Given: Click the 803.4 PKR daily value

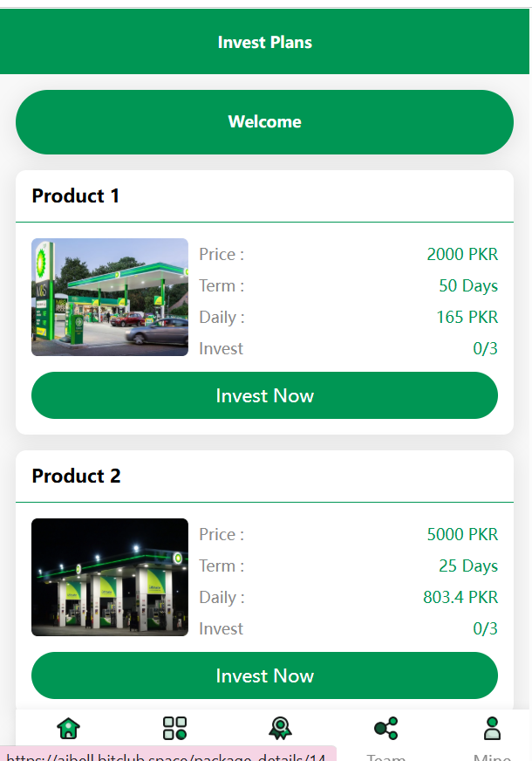Looking at the screenshot, I should pos(460,597).
